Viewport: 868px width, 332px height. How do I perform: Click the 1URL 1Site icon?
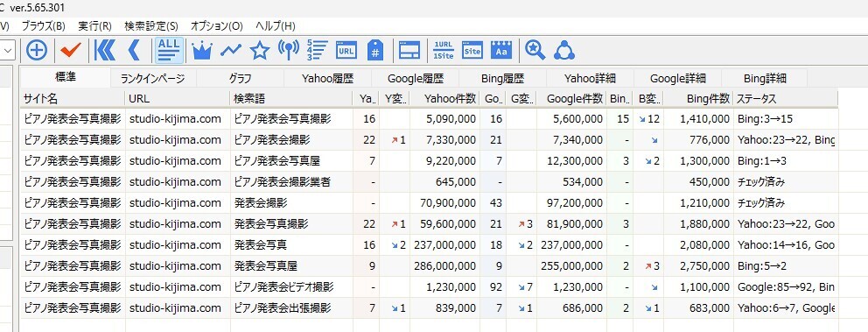tap(444, 51)
